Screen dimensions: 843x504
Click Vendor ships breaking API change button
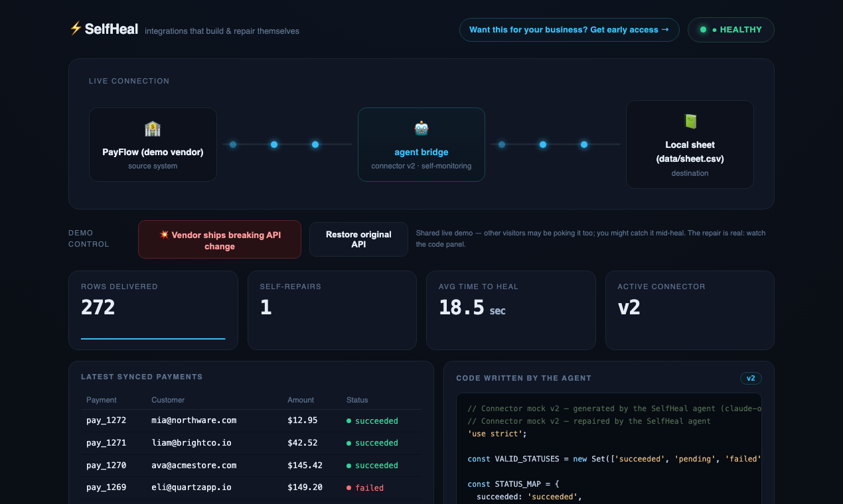(x=220, y=239)
